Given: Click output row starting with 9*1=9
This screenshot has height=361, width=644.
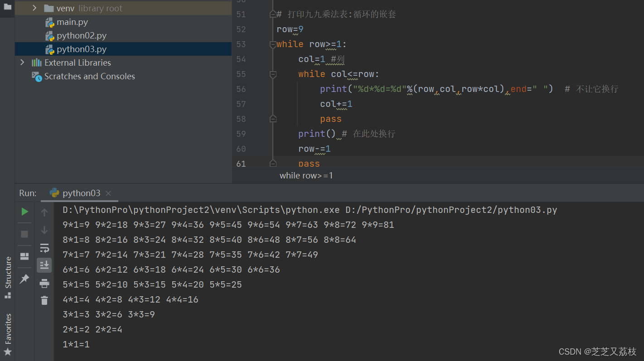Looking at the screenshot, I should pyautogui.click(x=228, y=225).
